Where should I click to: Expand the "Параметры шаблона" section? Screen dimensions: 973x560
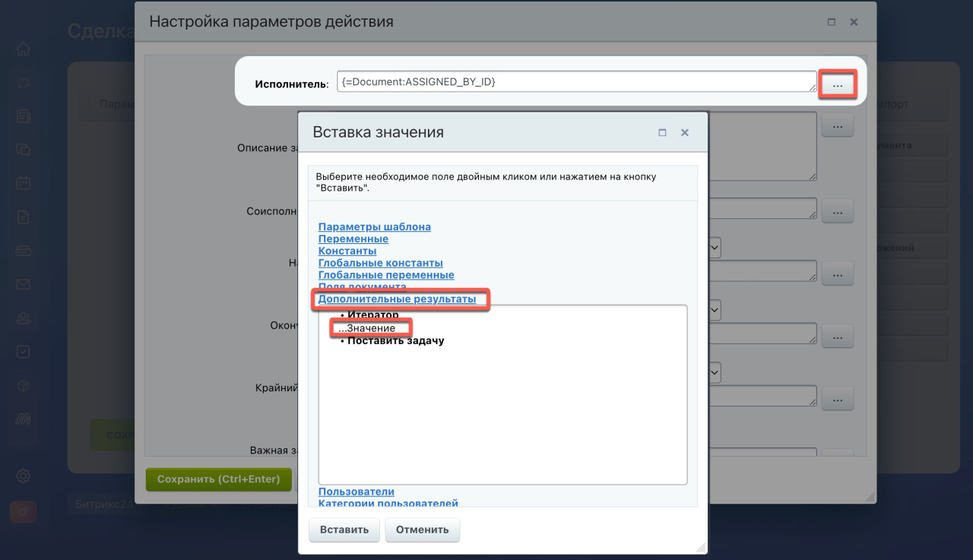click(x=374, y=226)
